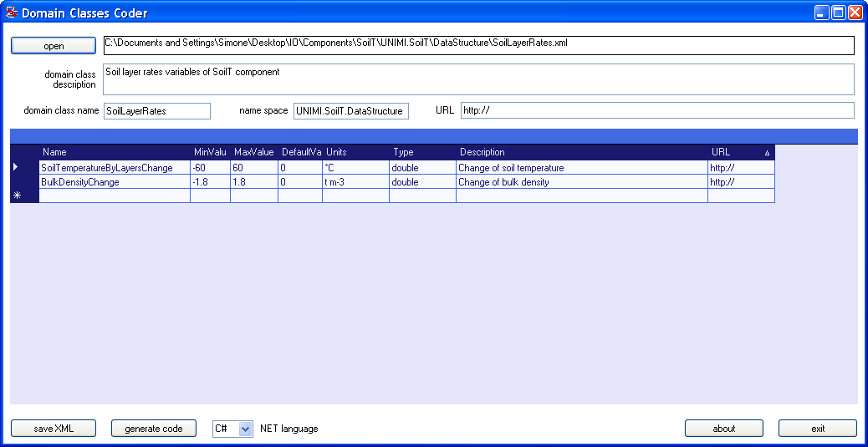868x447 pixels.
Task: Click the URL column header sort arrow
Action: (x=768, y=153)
